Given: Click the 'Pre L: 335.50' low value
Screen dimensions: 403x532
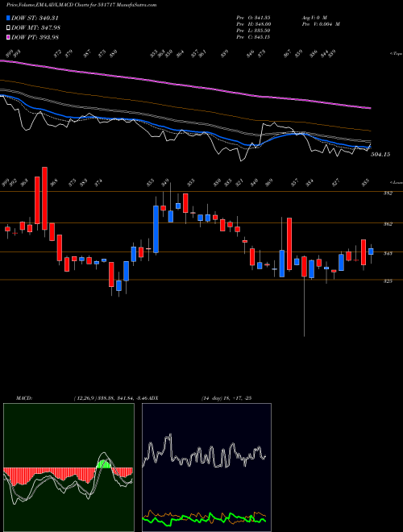Looking at the screenshot, I should click(253, 30).
